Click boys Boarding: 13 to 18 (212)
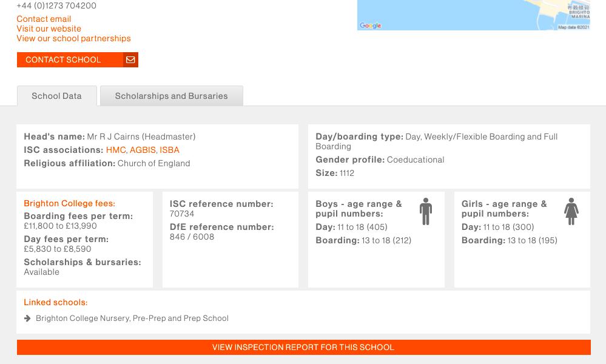 [363, 240]
